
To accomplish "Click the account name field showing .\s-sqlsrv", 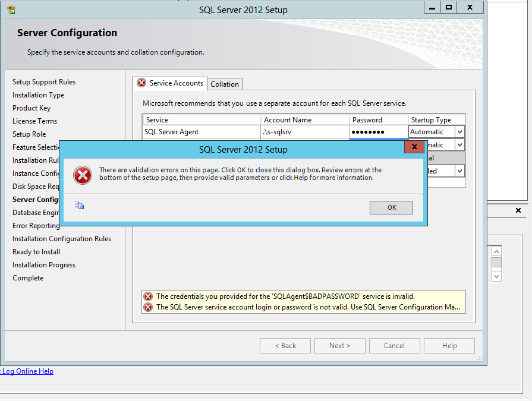I will (305, 131).
